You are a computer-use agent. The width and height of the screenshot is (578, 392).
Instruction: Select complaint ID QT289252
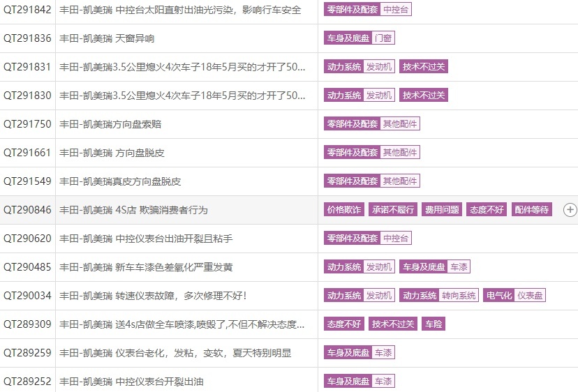27,382
